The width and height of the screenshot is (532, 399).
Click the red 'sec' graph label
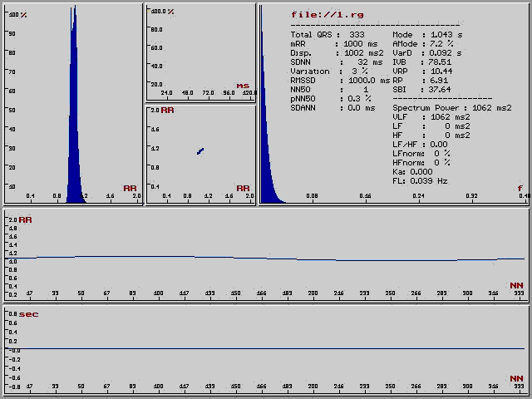click(x=29, y=314)
